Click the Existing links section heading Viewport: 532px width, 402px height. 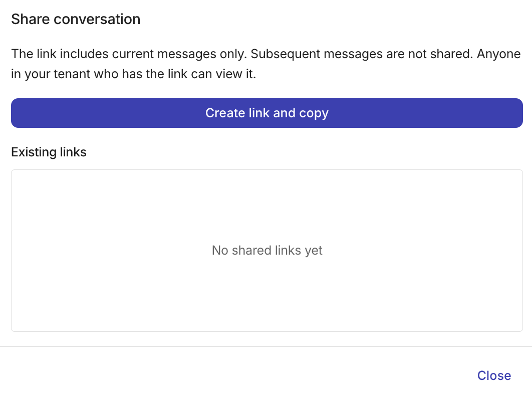[49, 152]
